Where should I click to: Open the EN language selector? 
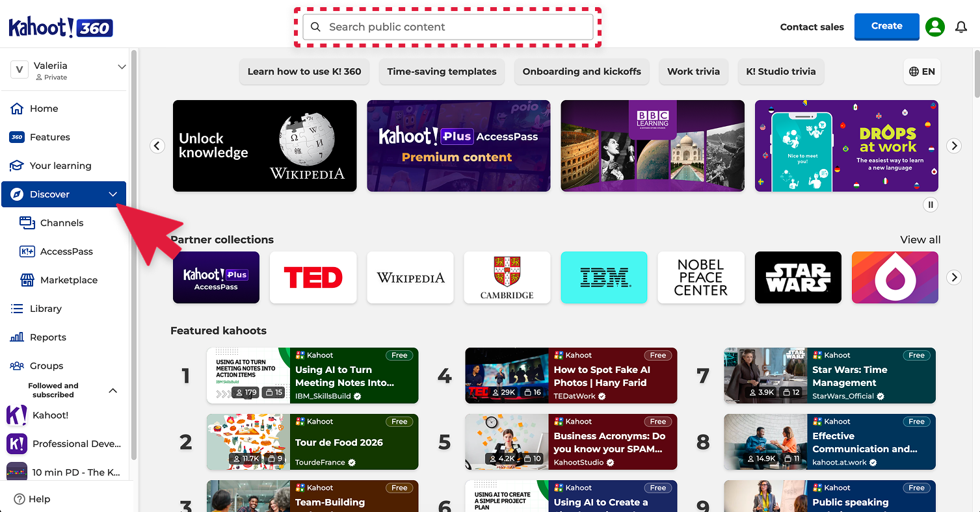click(x=922, y=71)
